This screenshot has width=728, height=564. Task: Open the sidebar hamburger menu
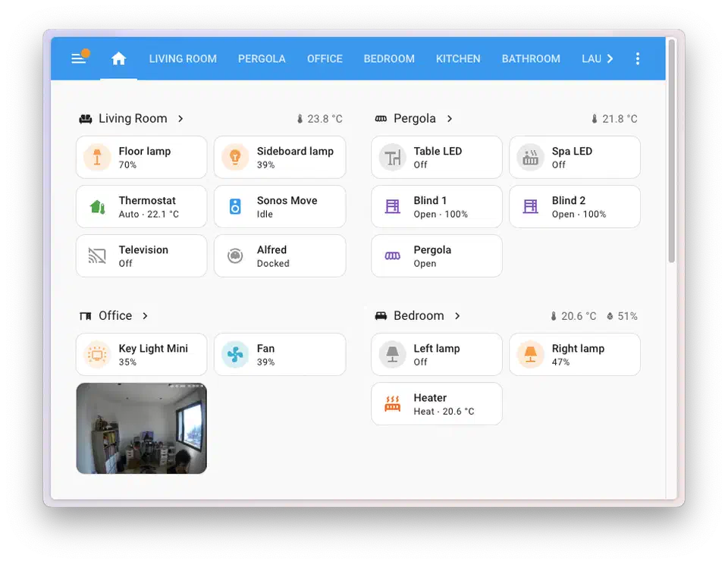[79, 58]
